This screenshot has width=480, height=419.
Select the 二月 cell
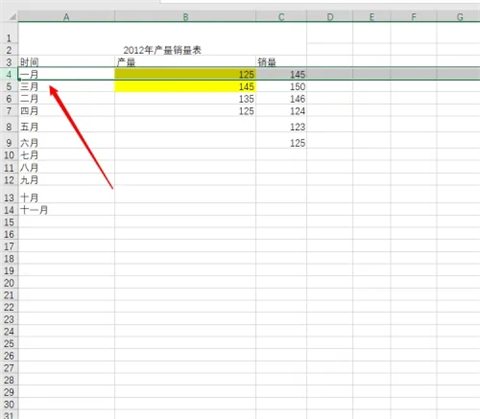pos(66,99)
